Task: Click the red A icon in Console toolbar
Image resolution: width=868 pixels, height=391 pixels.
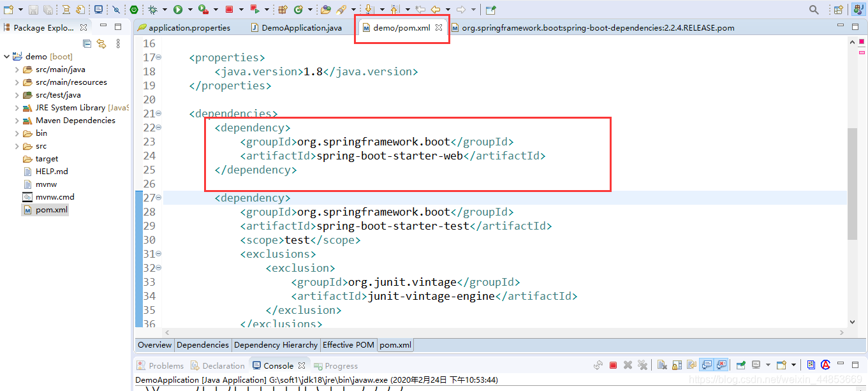Action: tap(825, 365)
